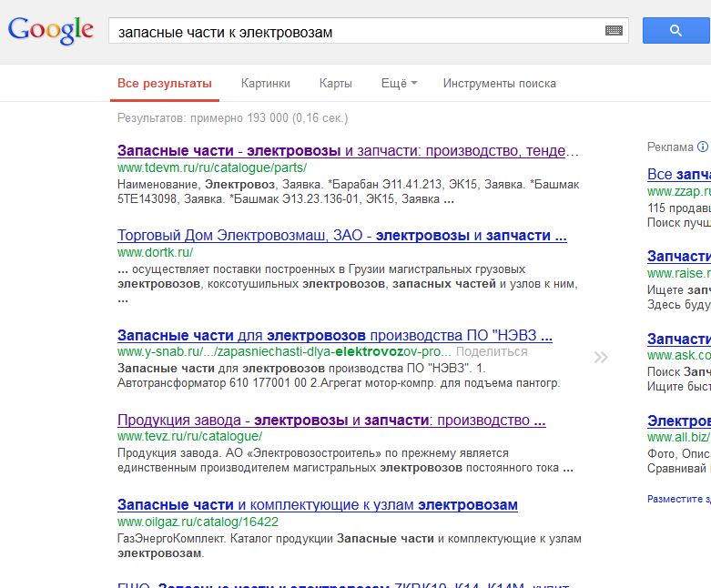The image size is (711, 588).
Task: Open the raise.ru Запчасти ad
Action: click(x=679, y=256)
